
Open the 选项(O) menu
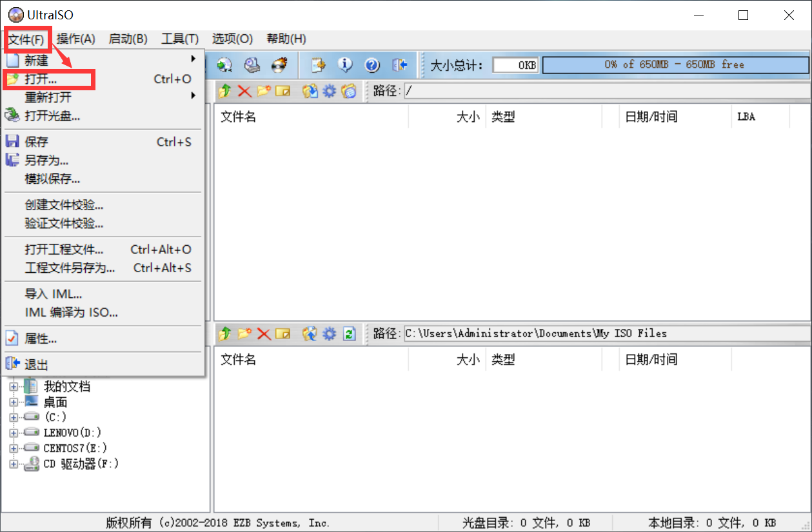click(232, 39)
